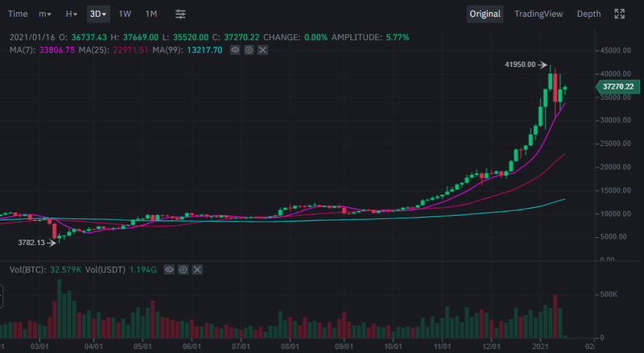Click the 41950.00 high price arrow marker
This screenshot has height=353, width=644.
tap(543, 64)
